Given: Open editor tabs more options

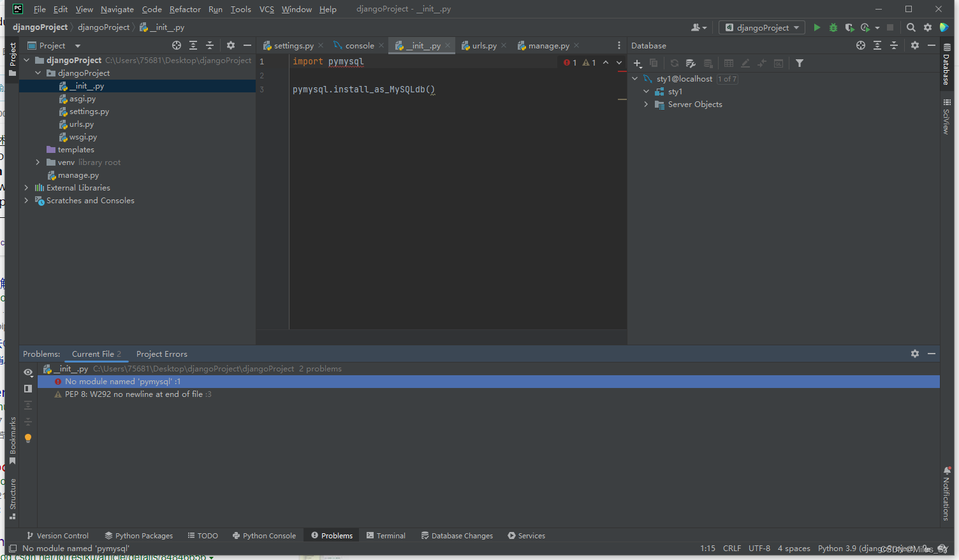Looking at the screenshot, I should [x=619, y=45].
